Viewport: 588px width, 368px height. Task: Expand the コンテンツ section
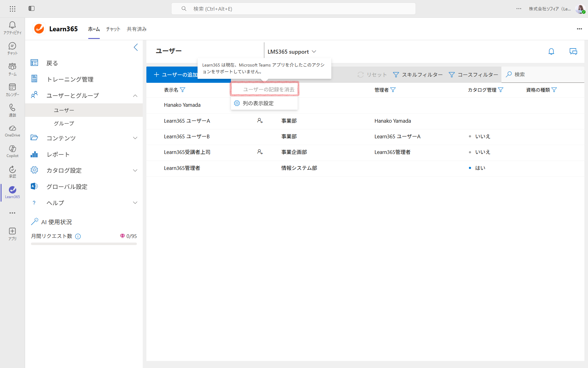tap(135, 138)
